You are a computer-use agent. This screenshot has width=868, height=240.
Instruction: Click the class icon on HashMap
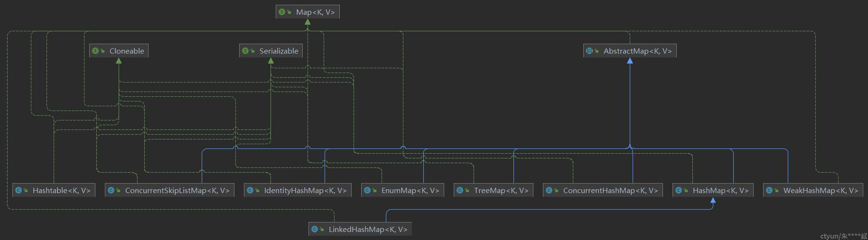679,190
